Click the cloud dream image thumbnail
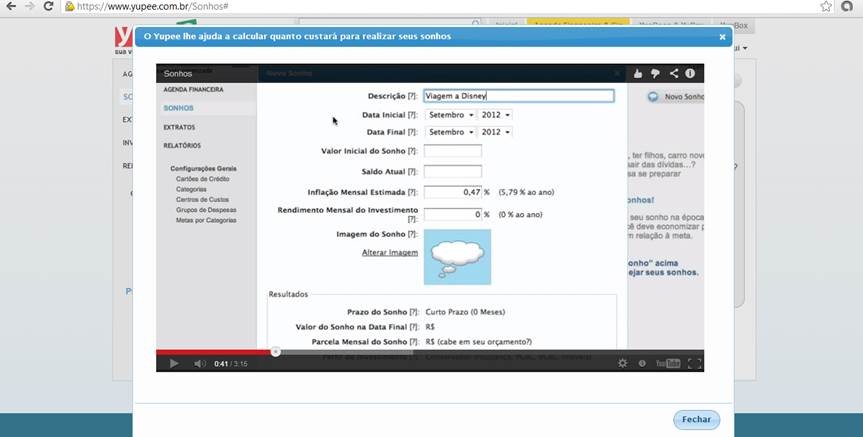The width and height of the screenshot is (863, 437). [457, 257]
